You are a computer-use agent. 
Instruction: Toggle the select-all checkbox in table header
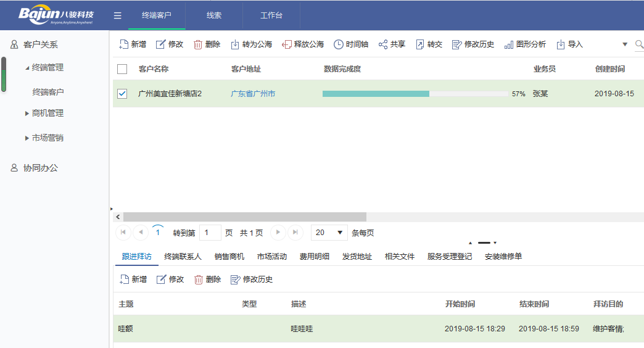pyautogui.click(x=122, y=69)
